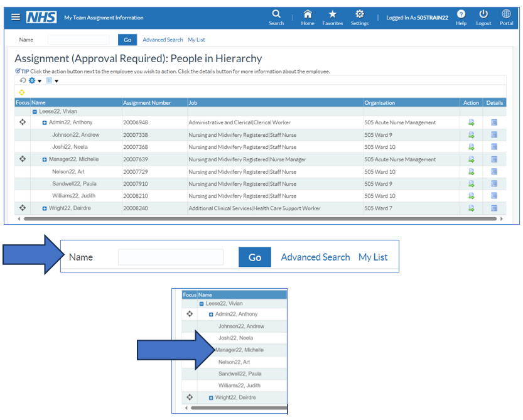The image size is (523, 420).
Task: Click the Go button
Action: (127, 39)
